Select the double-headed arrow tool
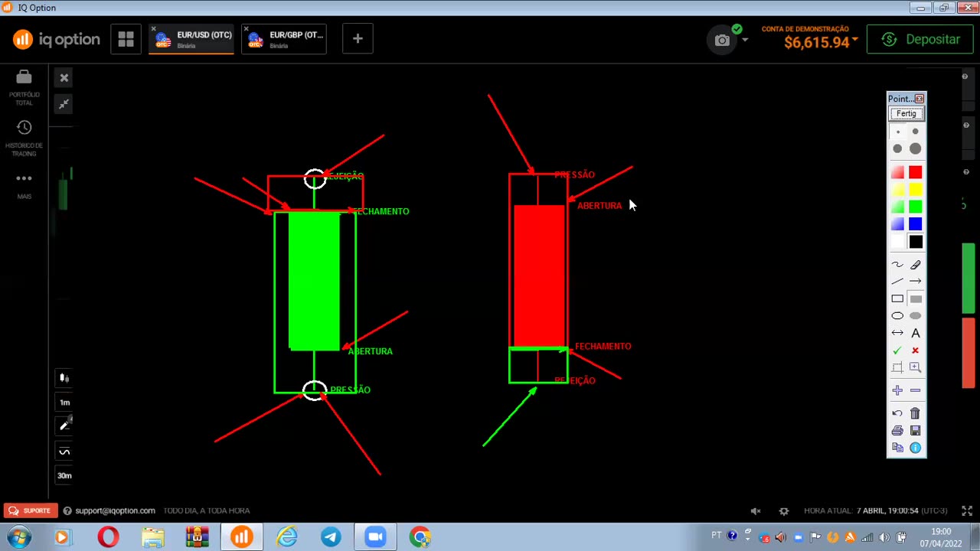 coord(898,333)
